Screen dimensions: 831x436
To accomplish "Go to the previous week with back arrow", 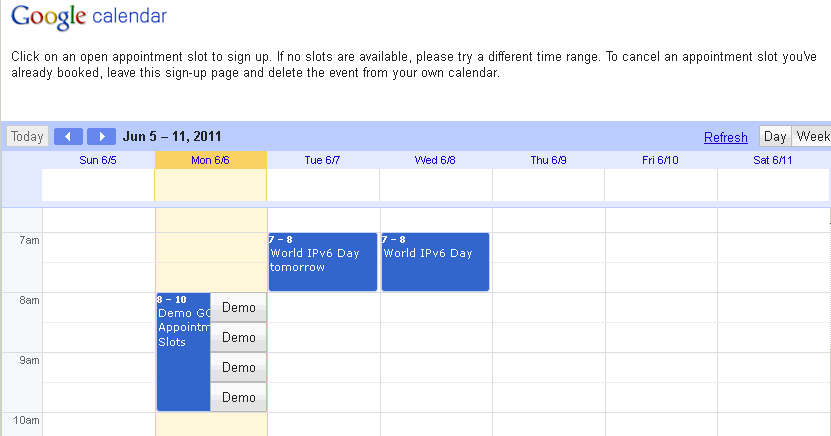I will (68, 136).
